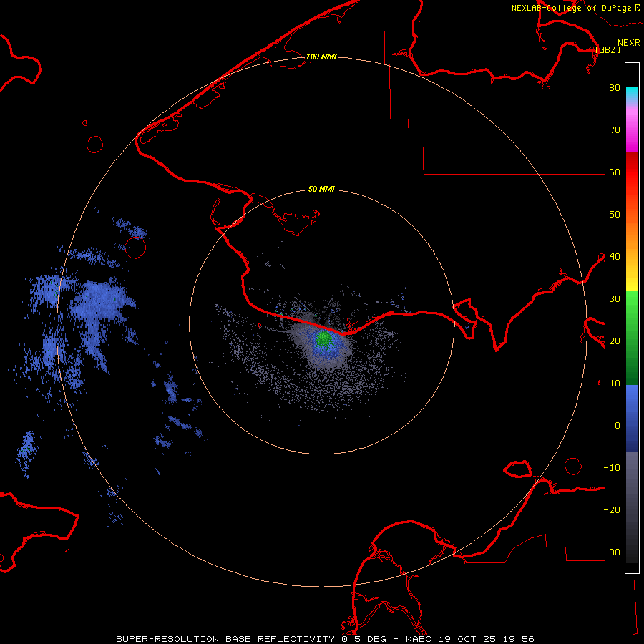The image size is (644, 644).
Task: Select the 100 NMI range ring label
Action: 321,57
